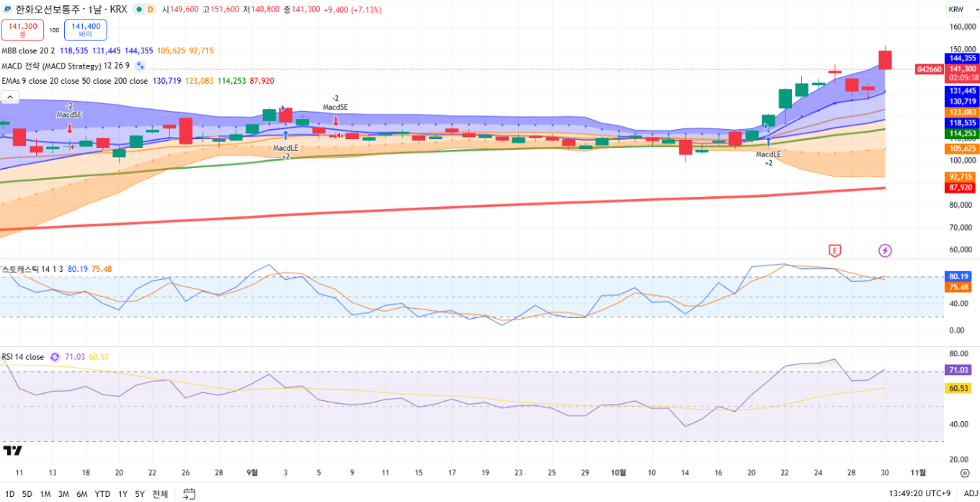The width and height of the screenshot is (980, 502).
Task: Select the EMAs 9 close 20 close legend
Action: tap(74, 81)
